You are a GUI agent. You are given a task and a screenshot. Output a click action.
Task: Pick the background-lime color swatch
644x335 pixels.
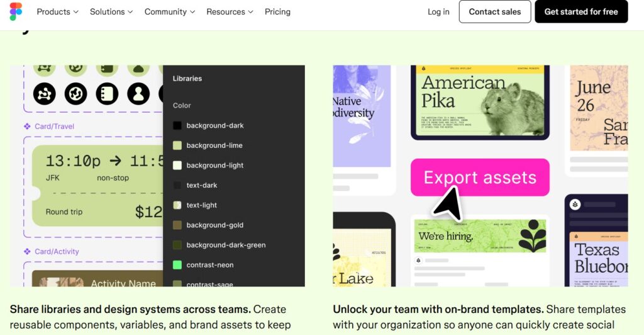click(177, 145)
